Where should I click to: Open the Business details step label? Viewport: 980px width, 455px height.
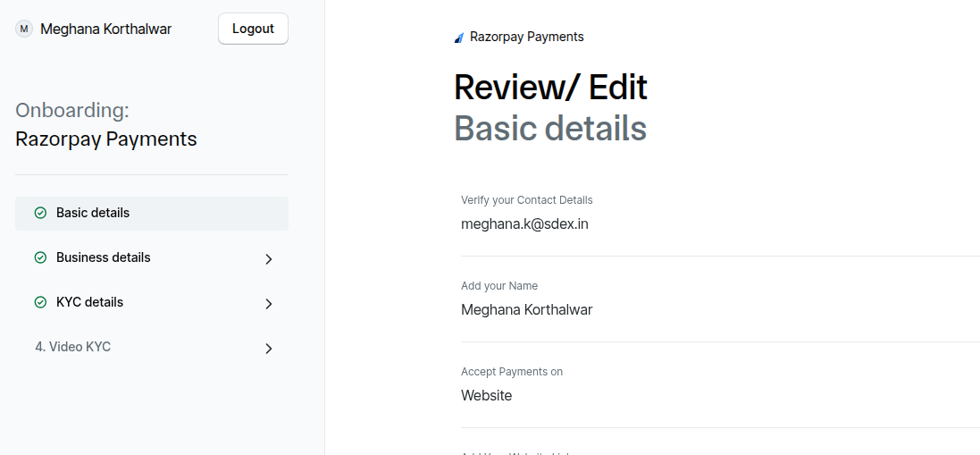103,257
